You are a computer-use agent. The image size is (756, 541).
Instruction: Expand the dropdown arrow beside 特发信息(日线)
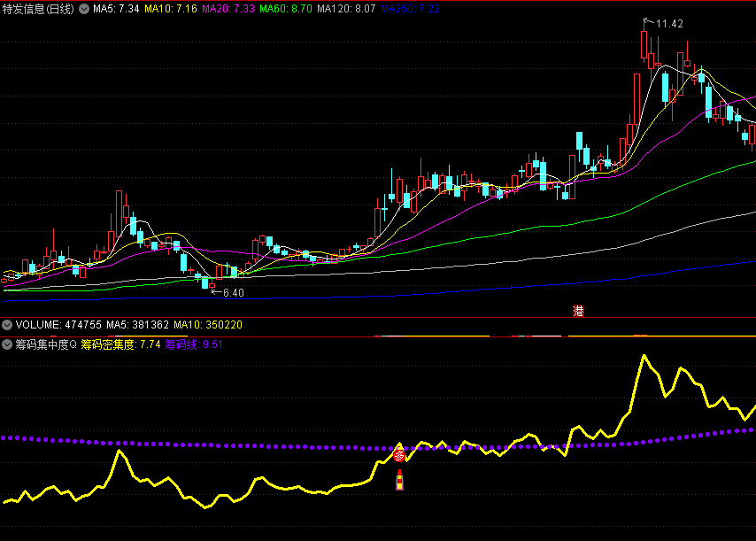coord(84,9)
